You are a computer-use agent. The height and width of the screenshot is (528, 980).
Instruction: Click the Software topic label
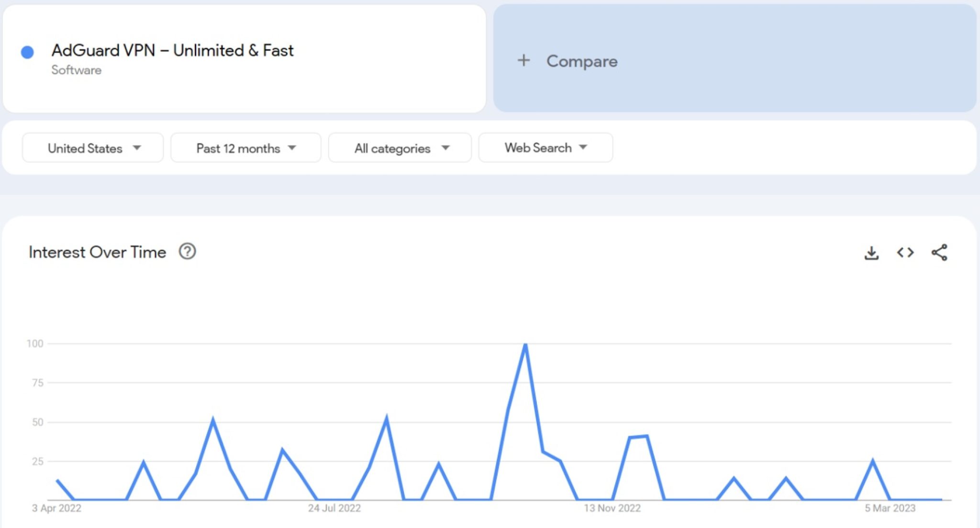point(77,70)
